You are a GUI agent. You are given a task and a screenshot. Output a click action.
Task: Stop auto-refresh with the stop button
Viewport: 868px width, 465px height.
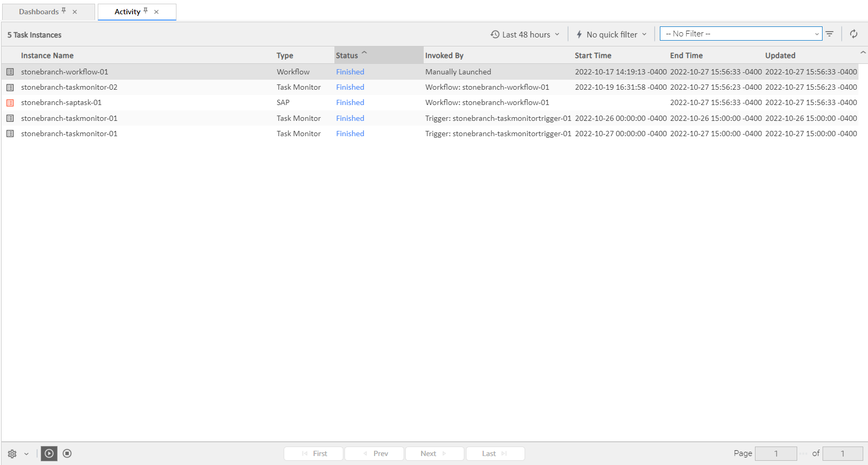click(67, 453)
